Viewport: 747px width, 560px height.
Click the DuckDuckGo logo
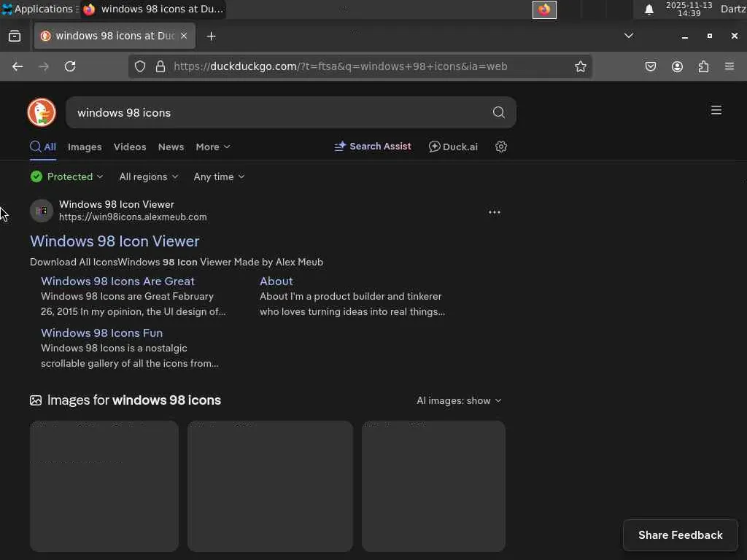coord(42,112)
